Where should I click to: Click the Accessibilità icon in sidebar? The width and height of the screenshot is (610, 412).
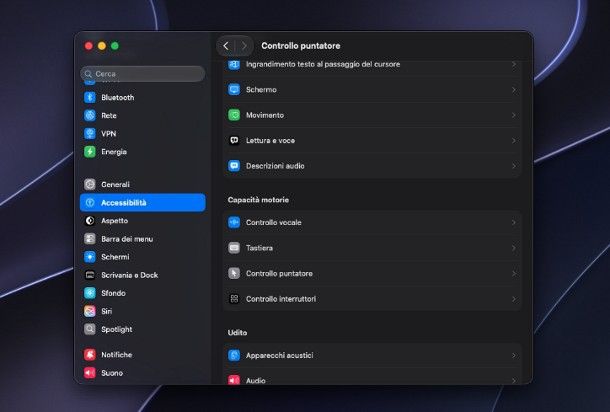coord(90,203)
